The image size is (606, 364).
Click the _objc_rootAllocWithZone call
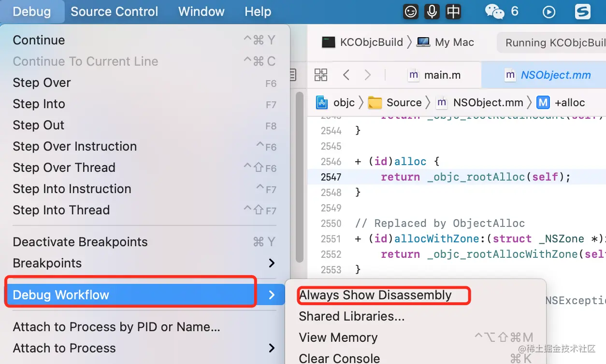click(503, 254)
